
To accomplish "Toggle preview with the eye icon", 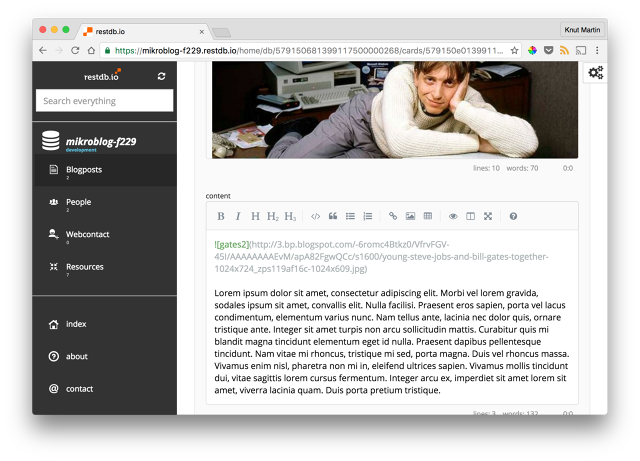I will coord(453,216).
